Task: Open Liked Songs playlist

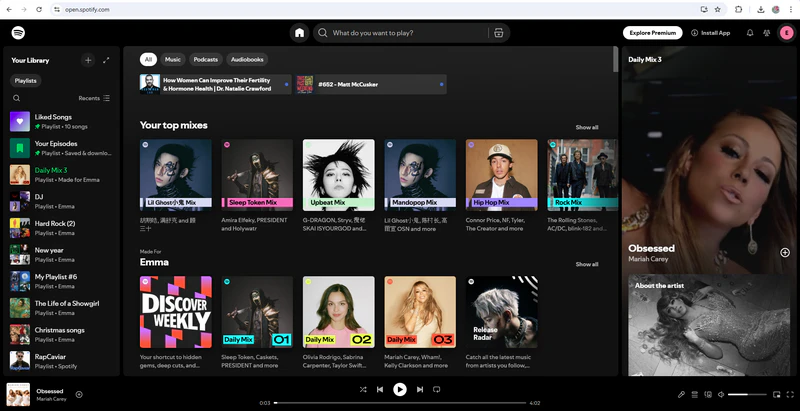Action: (x=62, y=121)
